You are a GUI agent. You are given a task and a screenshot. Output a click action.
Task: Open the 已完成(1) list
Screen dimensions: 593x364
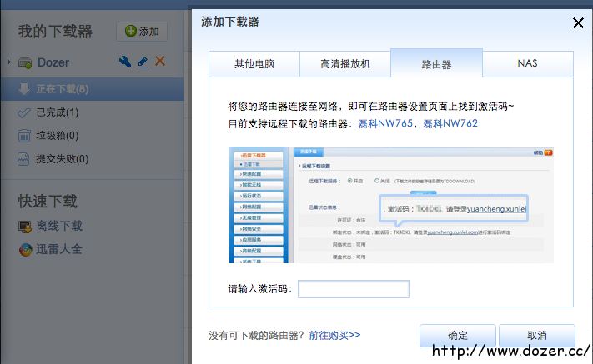pyautogui.click(x=58, y=112)
